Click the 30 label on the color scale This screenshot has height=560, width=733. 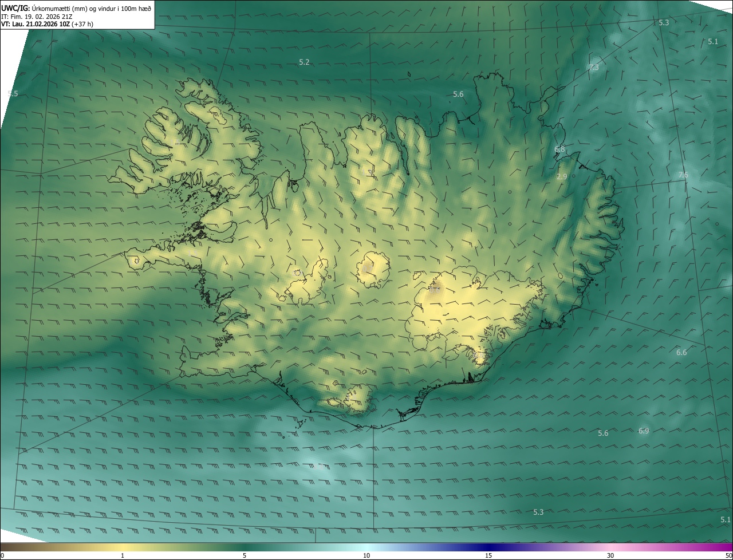[610, 555]
